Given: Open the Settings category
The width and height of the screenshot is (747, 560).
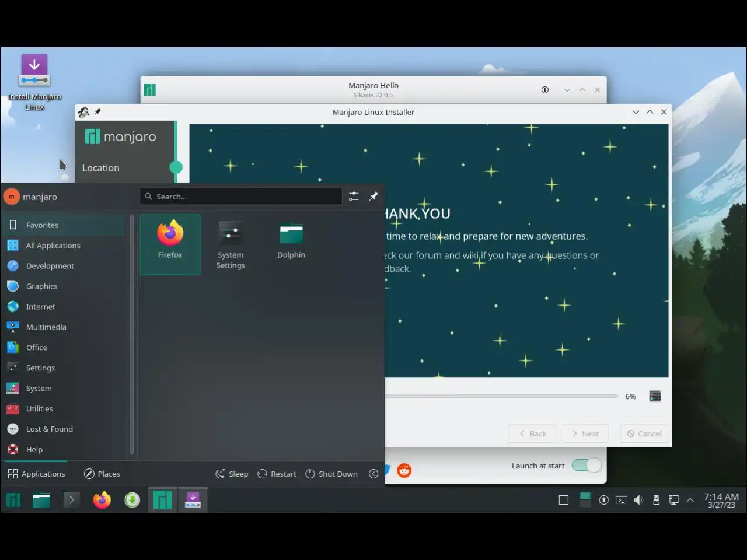Looking at the screenshot, I should pos(64,368).
